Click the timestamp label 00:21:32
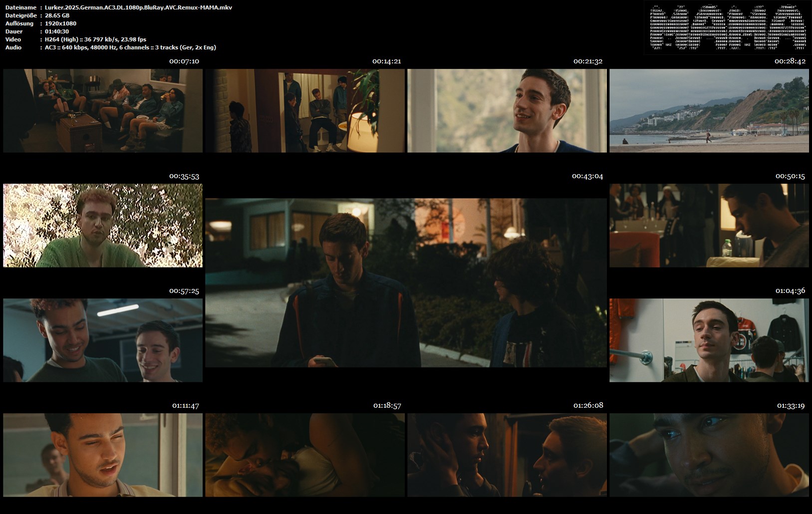812x514 pixels. pyautogui.click(x=588, y=61)
